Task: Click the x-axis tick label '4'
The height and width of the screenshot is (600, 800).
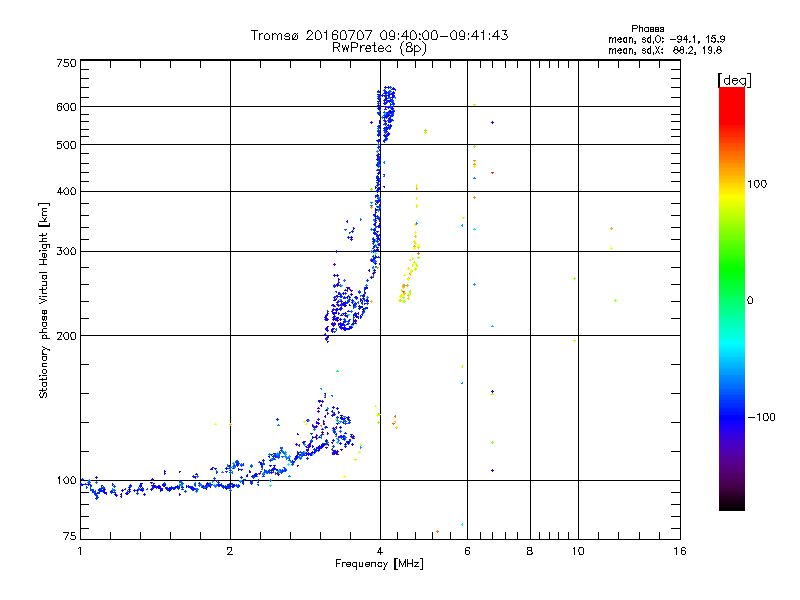Action: (380, 551)
